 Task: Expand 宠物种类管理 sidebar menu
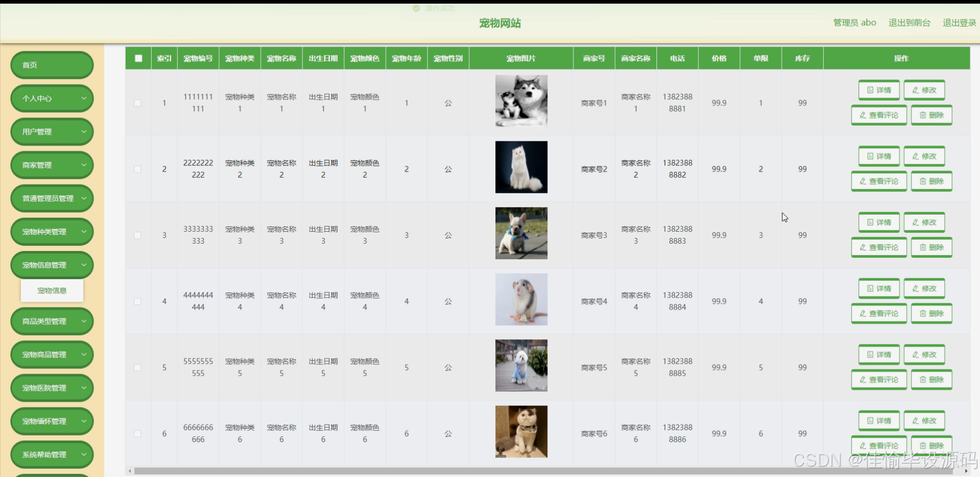point(52,231)
